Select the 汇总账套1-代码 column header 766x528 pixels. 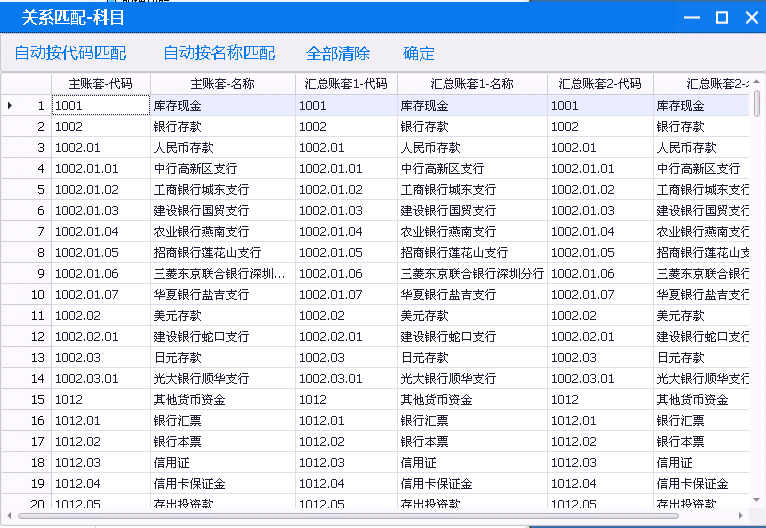click(x=346, y=84)
